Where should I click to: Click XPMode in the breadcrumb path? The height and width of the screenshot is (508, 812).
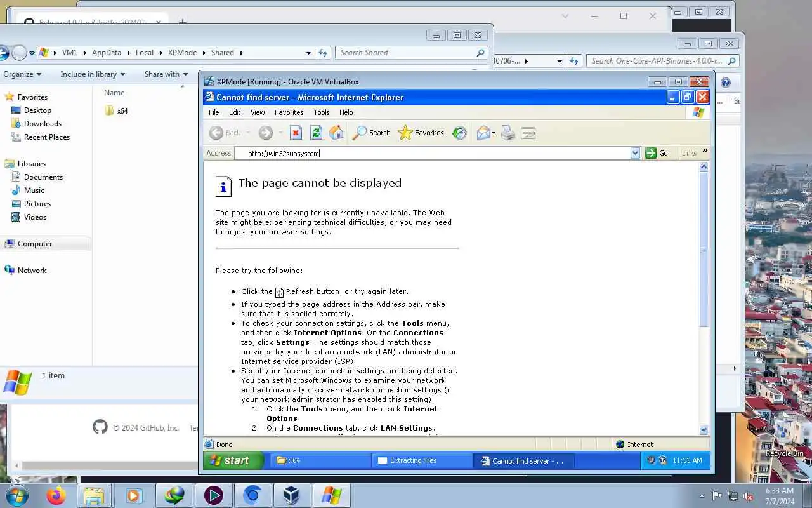(x=183, y=53)
